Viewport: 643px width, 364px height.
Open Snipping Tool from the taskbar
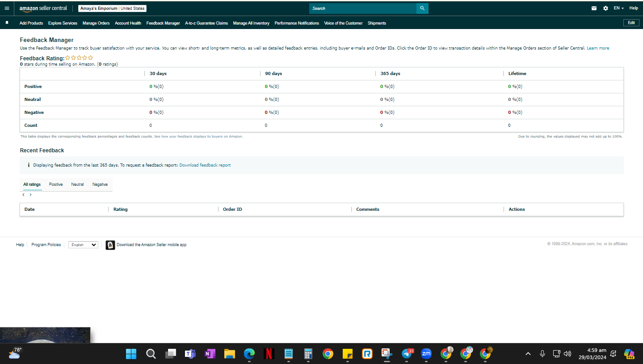tap(387, 354)
